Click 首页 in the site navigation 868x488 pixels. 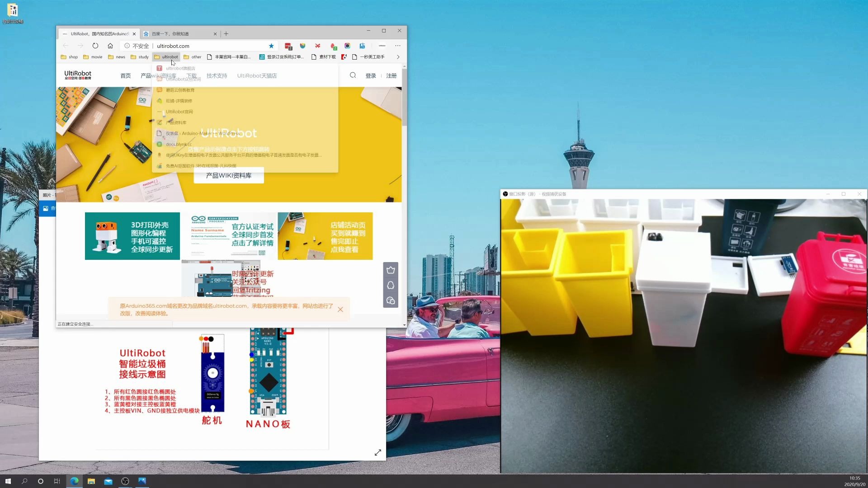pos(126,75)
